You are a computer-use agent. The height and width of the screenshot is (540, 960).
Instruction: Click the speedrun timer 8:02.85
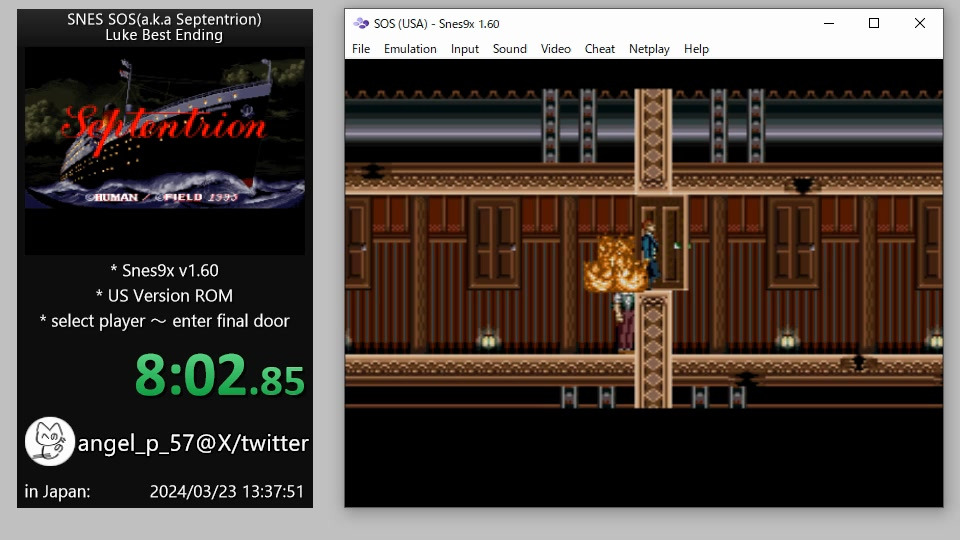pyautogui.click(x=219, y=375)
